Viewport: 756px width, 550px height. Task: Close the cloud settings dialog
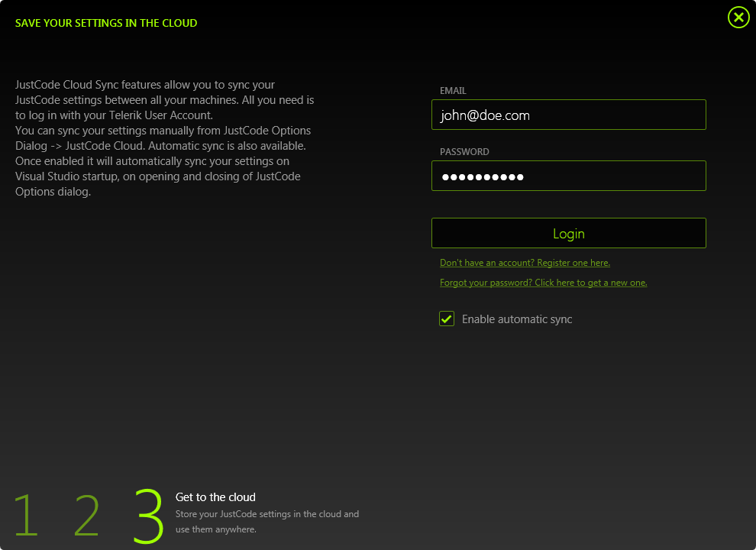tap(738, 18)
